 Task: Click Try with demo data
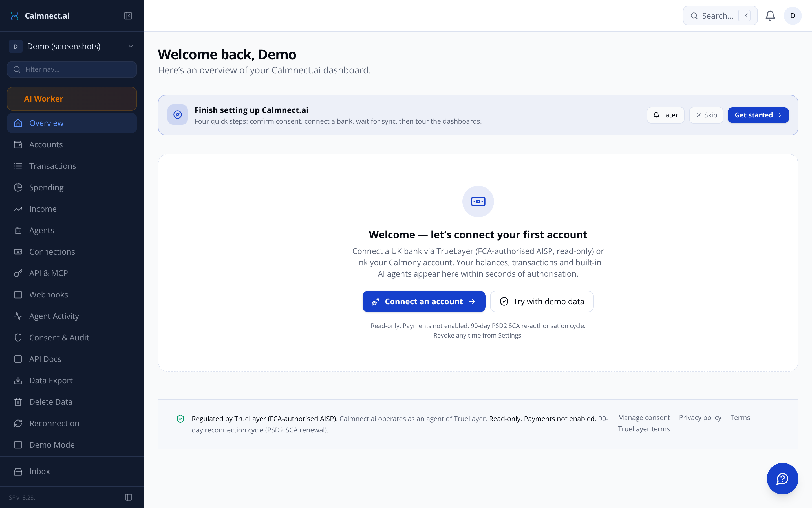point(542,301)
